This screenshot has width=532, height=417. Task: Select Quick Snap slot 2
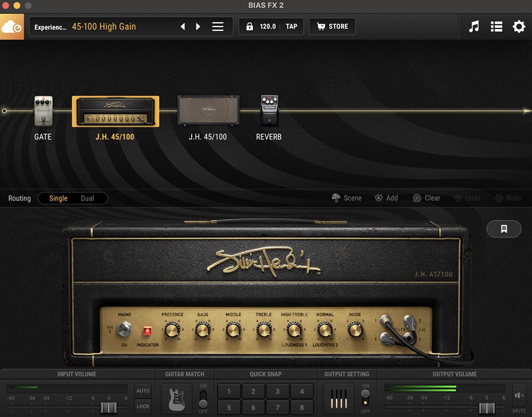(253, 391)
